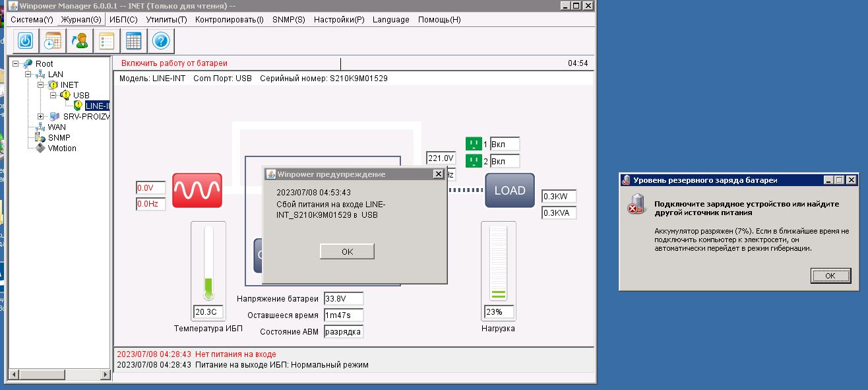The height and width of the screenshot is (390, 868).
Task: Click the 0.3KVA apparent power field
Action: 559,212
